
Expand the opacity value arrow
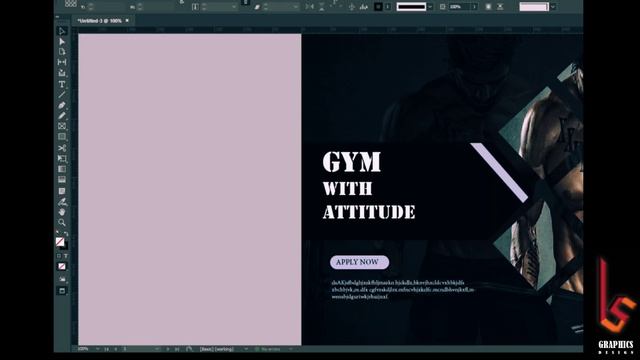coord(474,7)
